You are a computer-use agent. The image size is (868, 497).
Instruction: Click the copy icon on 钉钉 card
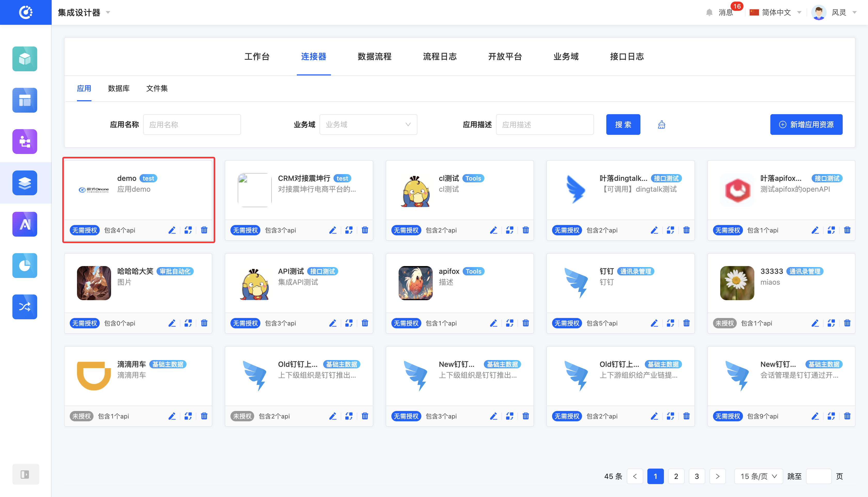(670, 323)
